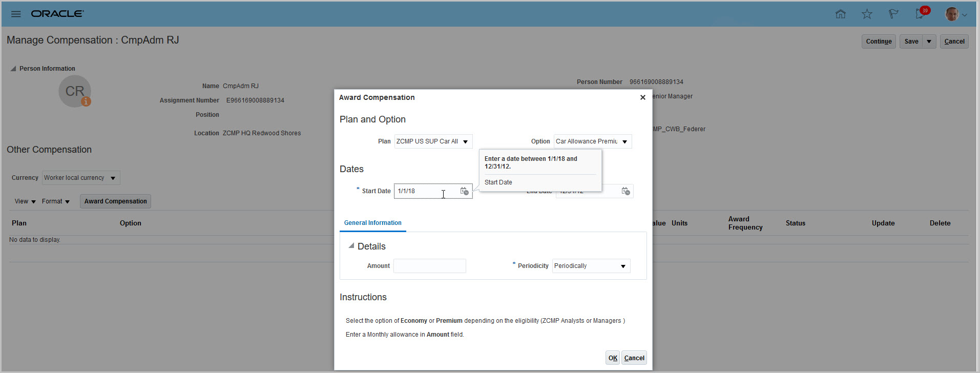
Task: Click the Continue button
Action: click(879, 42)
